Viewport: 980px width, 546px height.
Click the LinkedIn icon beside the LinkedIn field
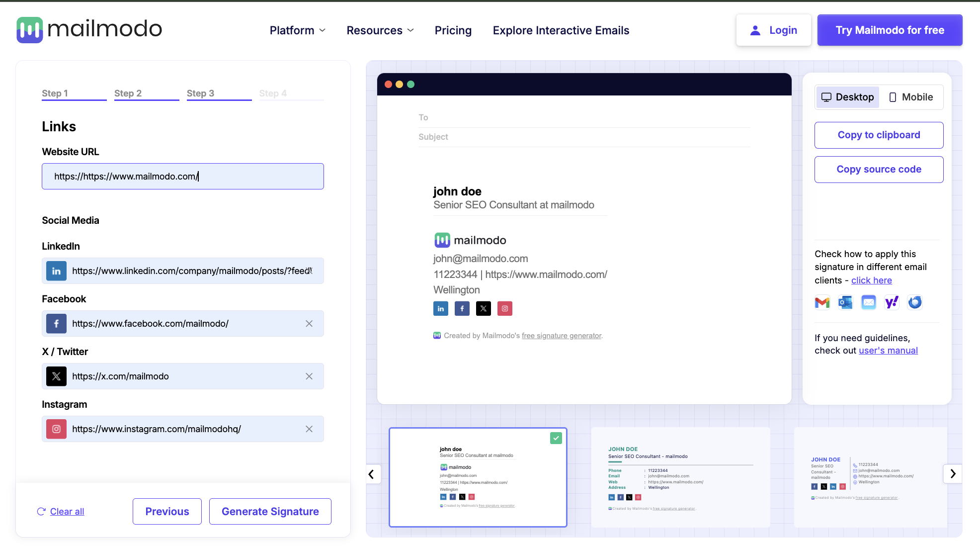coord(56,271)
